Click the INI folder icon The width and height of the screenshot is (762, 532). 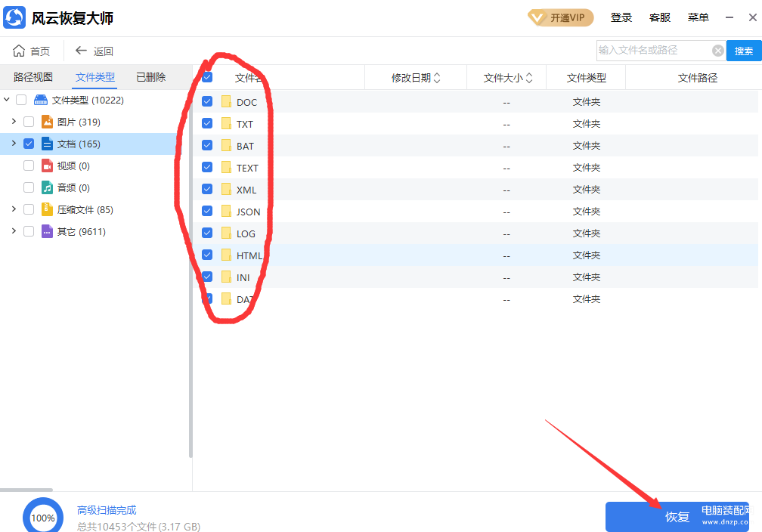coord(226,277)
